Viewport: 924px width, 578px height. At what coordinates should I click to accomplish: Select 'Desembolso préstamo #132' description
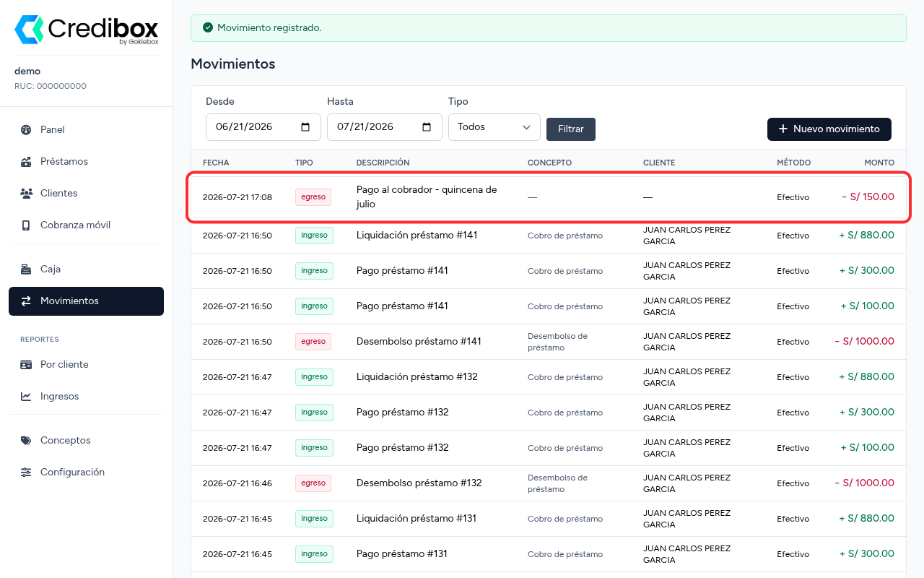(419, 483)
